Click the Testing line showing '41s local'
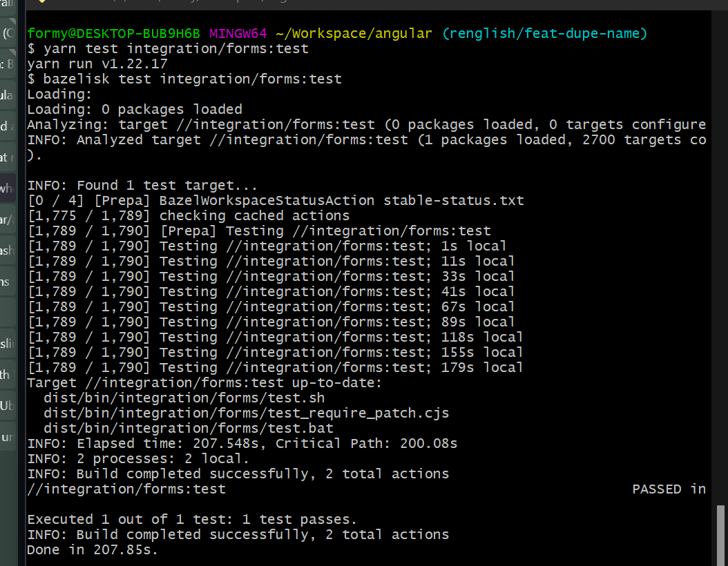The height and width of the screenshot is (566, 728). (x=271, y=292)
